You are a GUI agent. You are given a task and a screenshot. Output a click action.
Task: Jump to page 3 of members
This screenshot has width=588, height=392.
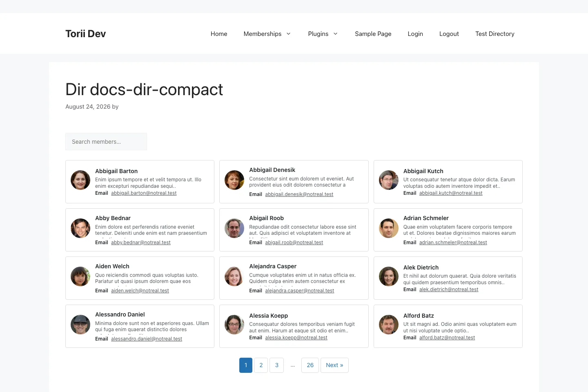(277, 365)
